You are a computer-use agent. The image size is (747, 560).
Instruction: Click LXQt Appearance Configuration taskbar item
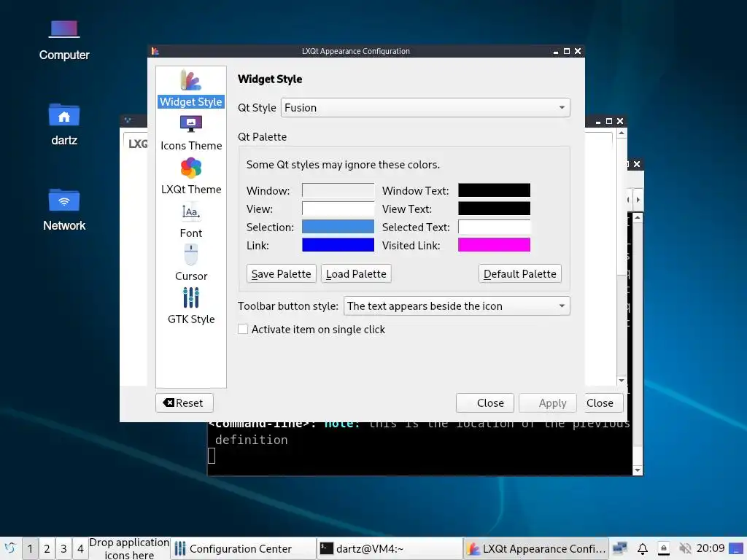coord(535,548)
